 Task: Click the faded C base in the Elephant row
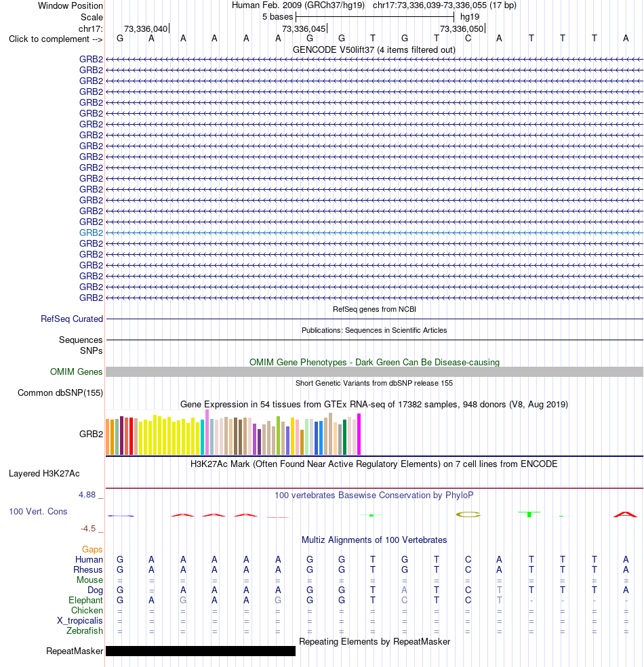405,600
